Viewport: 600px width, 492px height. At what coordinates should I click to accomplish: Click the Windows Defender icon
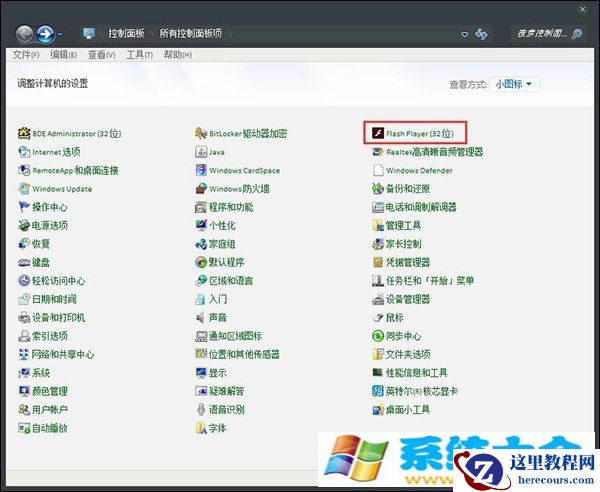(x=378, y=170)
